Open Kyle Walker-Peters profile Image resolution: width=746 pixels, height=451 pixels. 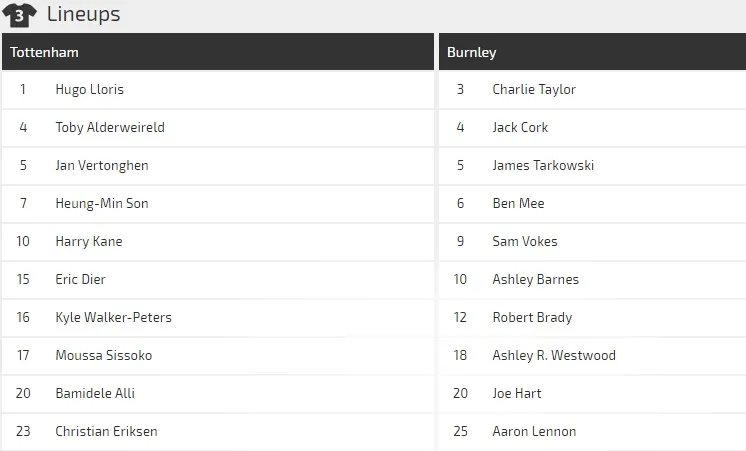(114, 318)
